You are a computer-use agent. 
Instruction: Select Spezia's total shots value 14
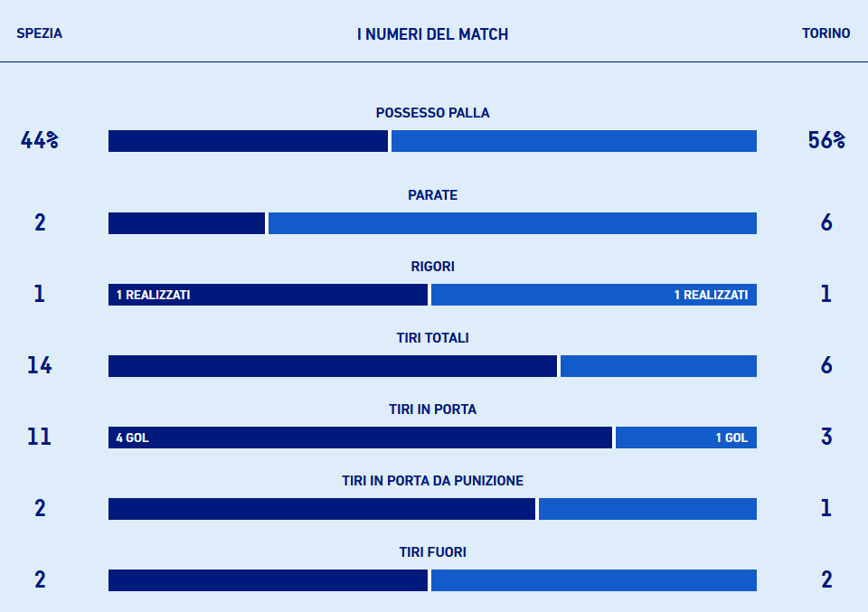tap(39, 366)
